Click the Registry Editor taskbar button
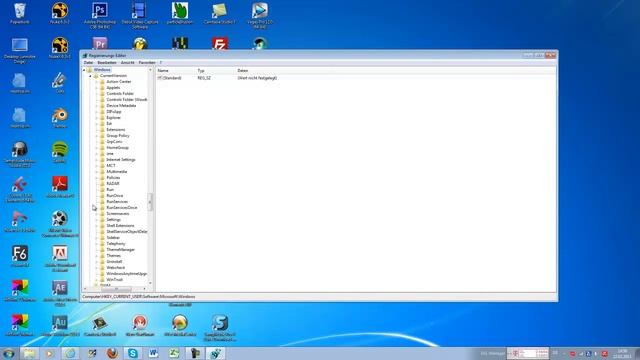Image resolution: width=640 pixels, height=360 pixels. pyautogui.click(x=216, y=353)
